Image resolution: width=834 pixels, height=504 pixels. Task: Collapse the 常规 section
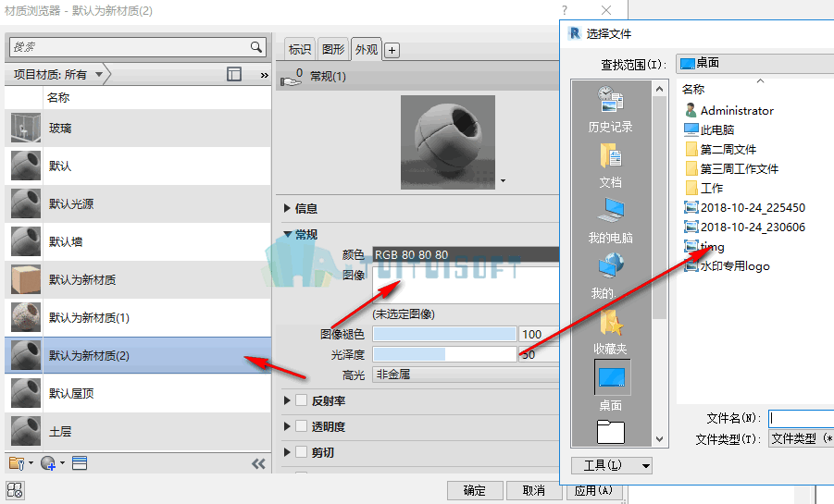[287, 234]
